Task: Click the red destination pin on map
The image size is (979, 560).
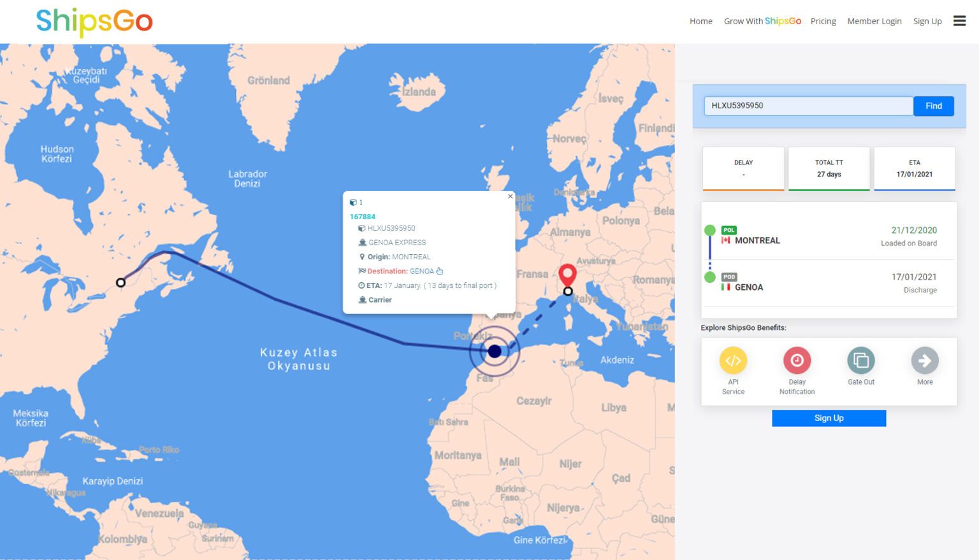Action: point(567,275)
